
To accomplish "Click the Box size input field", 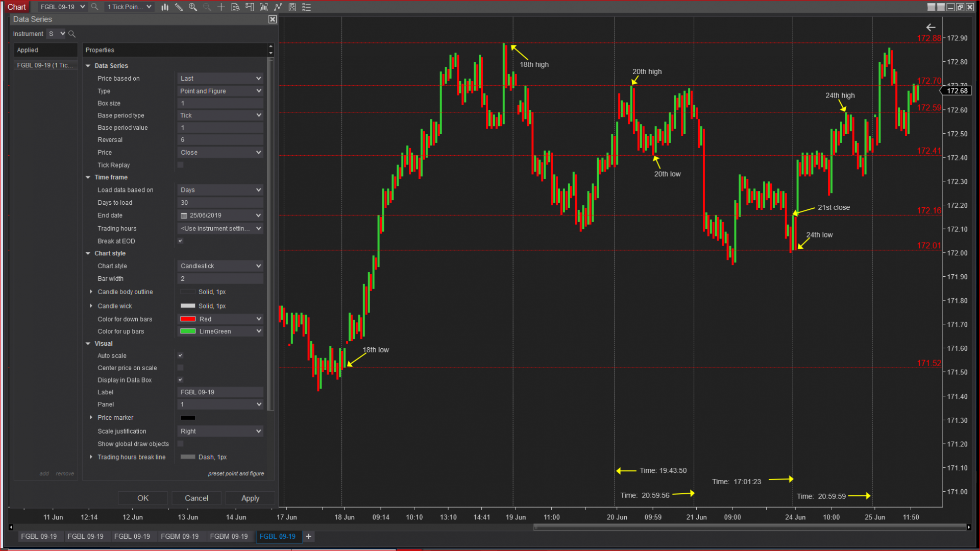I will 220,103.
